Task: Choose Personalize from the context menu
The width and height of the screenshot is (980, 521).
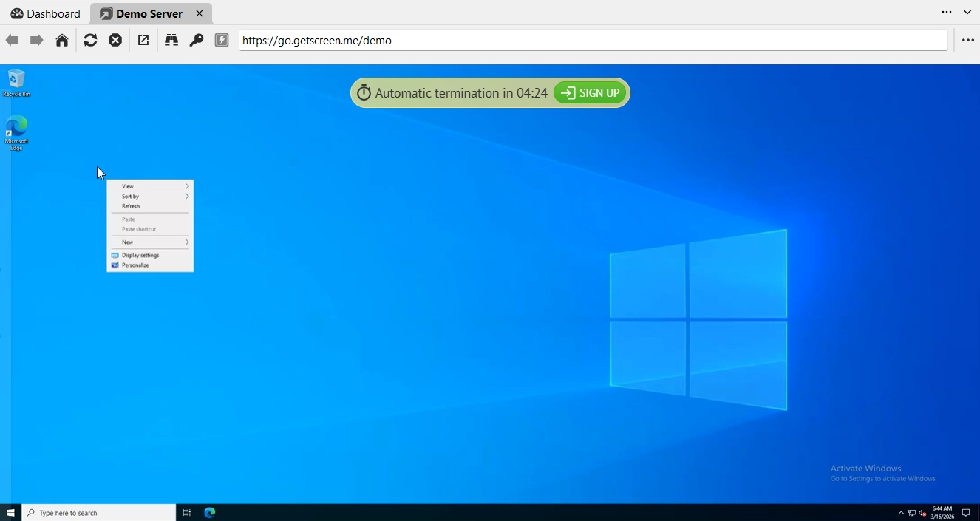Action: pyautogui.click(x=136, y=265)
